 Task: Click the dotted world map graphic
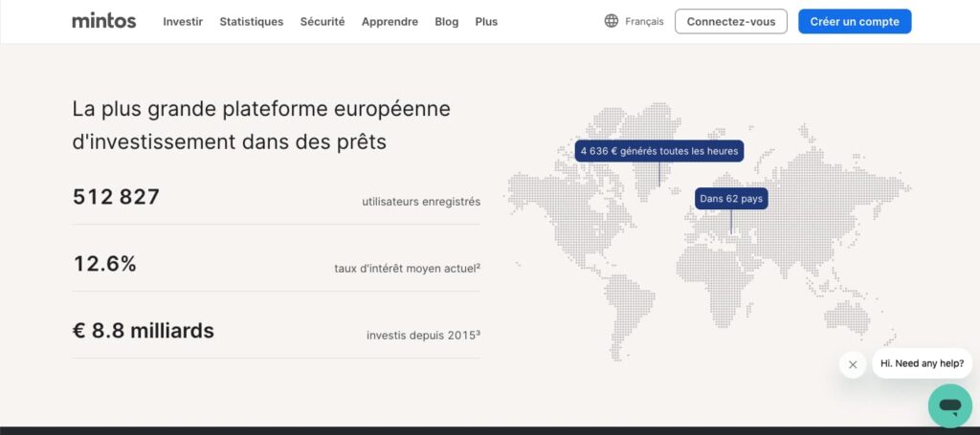point(709,231)
